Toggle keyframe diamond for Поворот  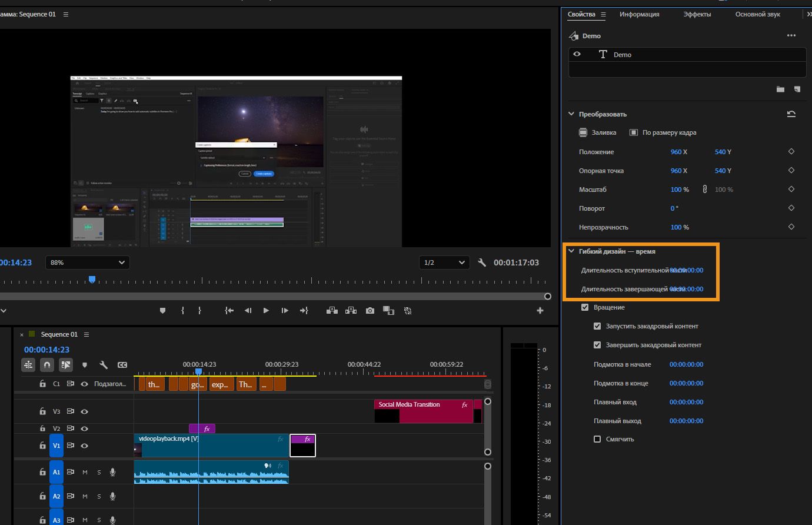point(791,208)
